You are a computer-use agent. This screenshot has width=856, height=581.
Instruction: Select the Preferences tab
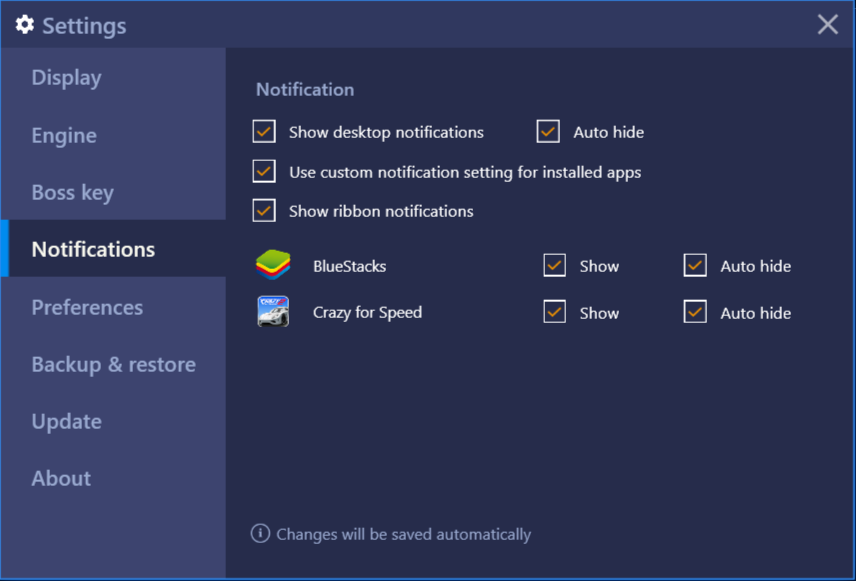pyautogui.click(x=113, y=307)
